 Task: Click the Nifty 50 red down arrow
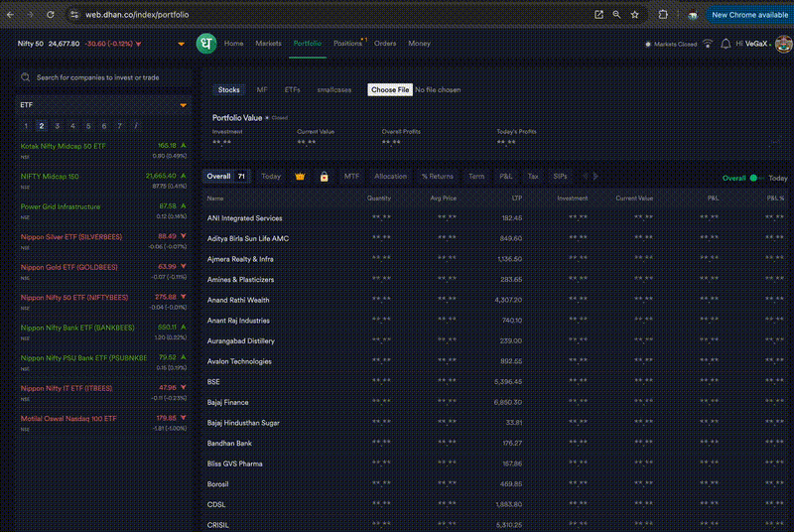[x=139, y=44]
